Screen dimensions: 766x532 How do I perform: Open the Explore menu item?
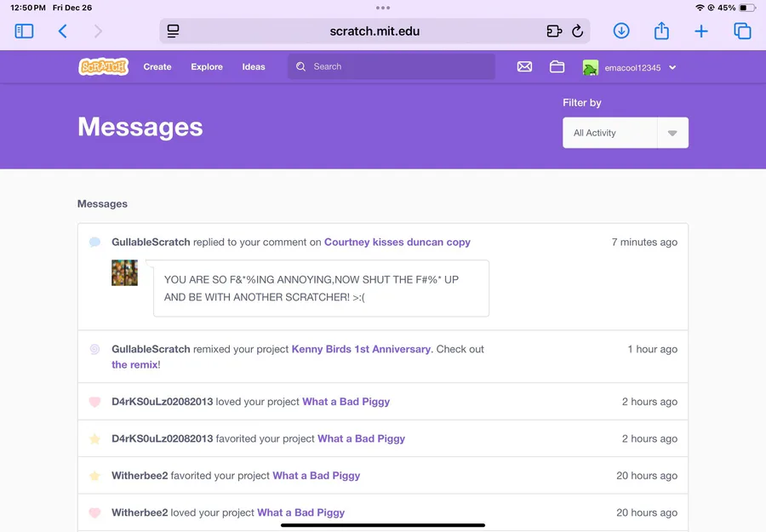click(207, 66)
